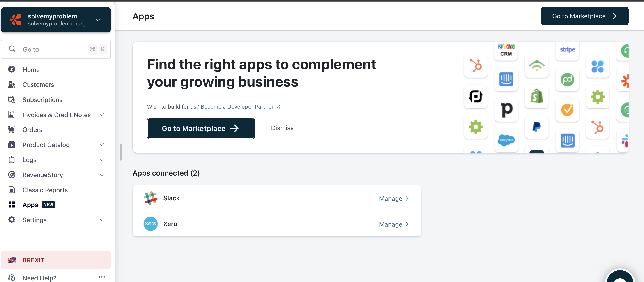Click the banner's Go to Marketplace button
This screenshot has height=282, width=644.
coord(200,128)
